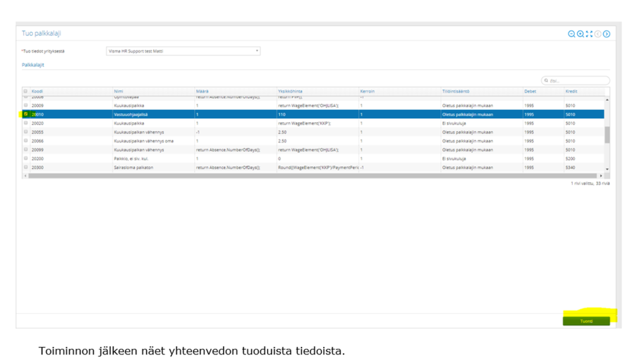Click the table's scroll up arrow

pyautogui.click(x=607, y=100)
